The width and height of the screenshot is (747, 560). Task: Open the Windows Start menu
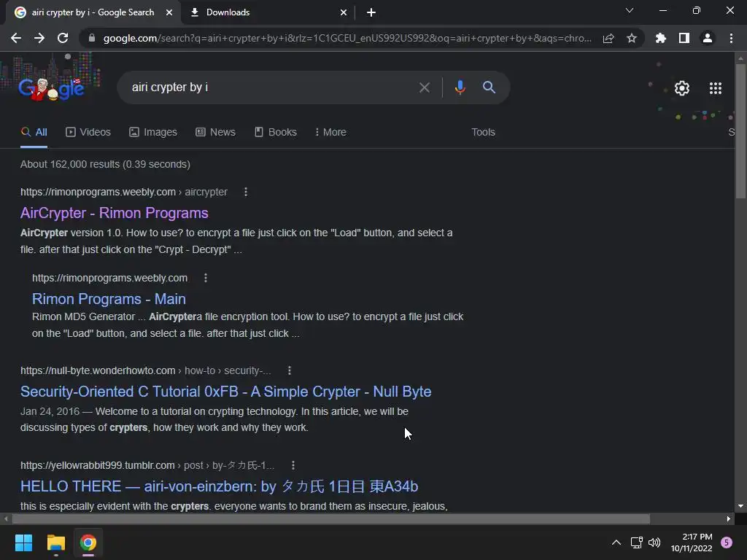point(23,542)
